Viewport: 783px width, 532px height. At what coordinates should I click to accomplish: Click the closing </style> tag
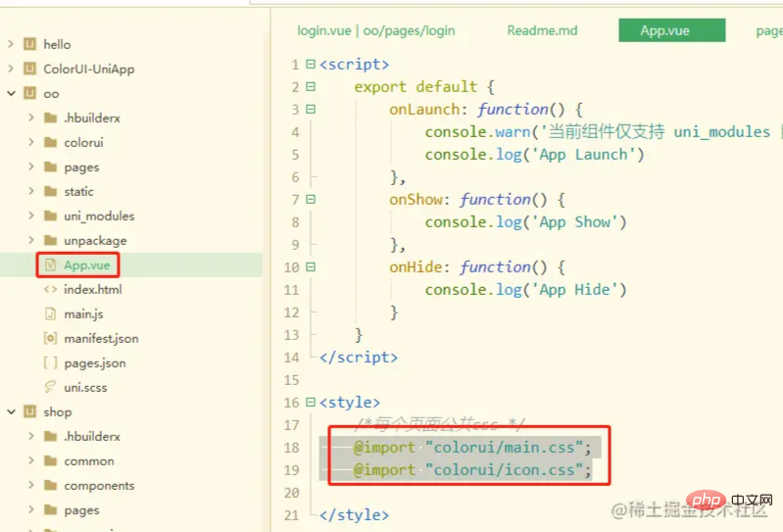point(354,514)
